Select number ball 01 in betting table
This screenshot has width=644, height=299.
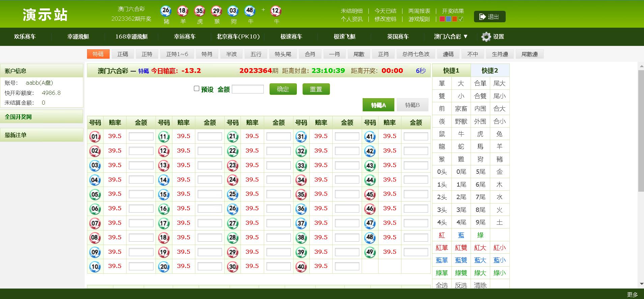[x=95, y=136]
